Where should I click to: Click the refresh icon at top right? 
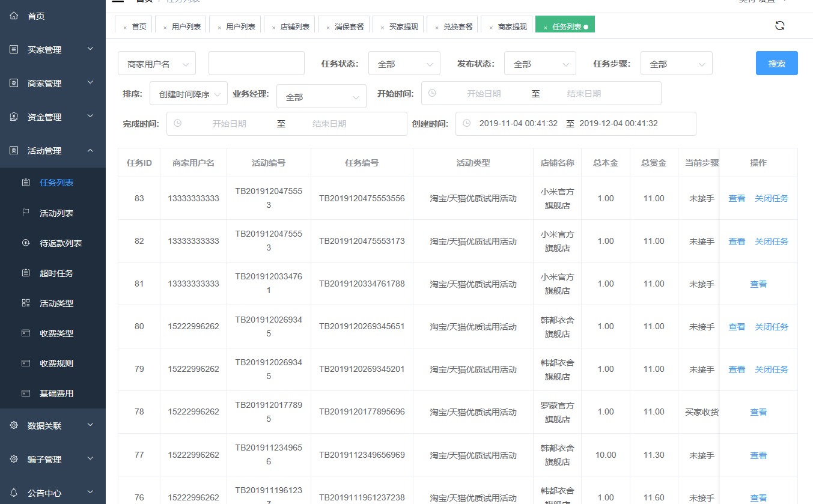(x=779, y=25)
